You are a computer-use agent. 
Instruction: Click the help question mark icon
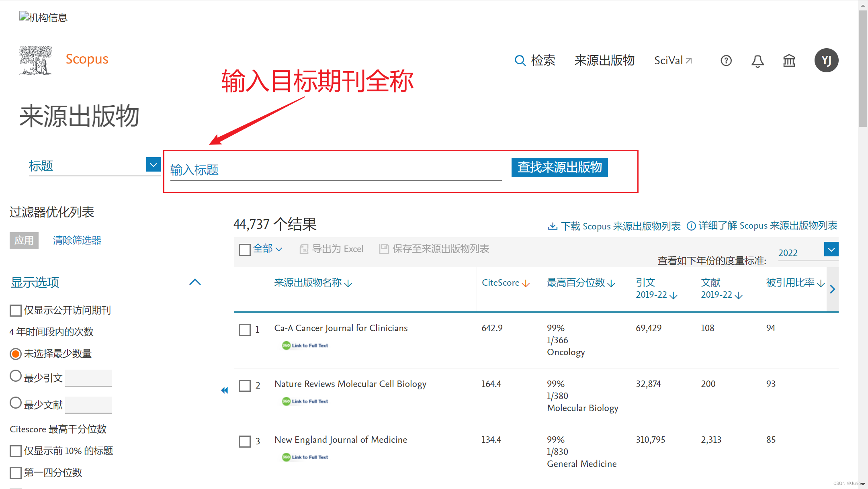(x=726, y=61)
